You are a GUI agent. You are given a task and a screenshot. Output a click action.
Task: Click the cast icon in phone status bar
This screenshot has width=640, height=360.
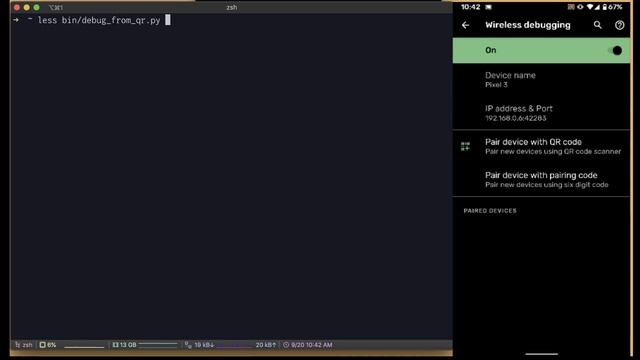(571, 7)
